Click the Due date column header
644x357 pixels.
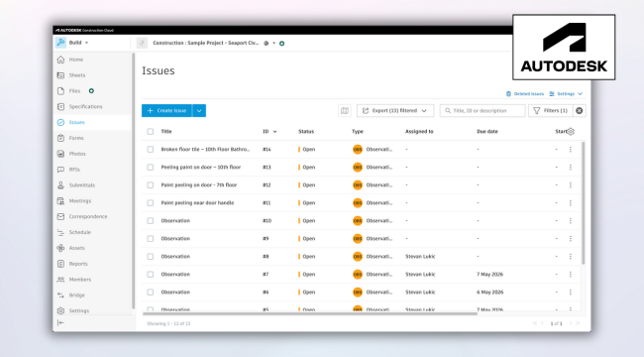point(487,132)
